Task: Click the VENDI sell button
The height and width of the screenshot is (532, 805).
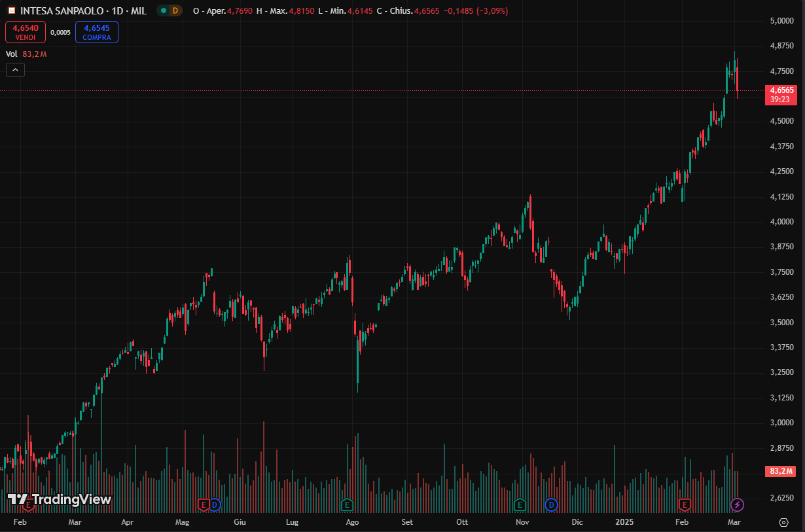Action: (25, 32)
